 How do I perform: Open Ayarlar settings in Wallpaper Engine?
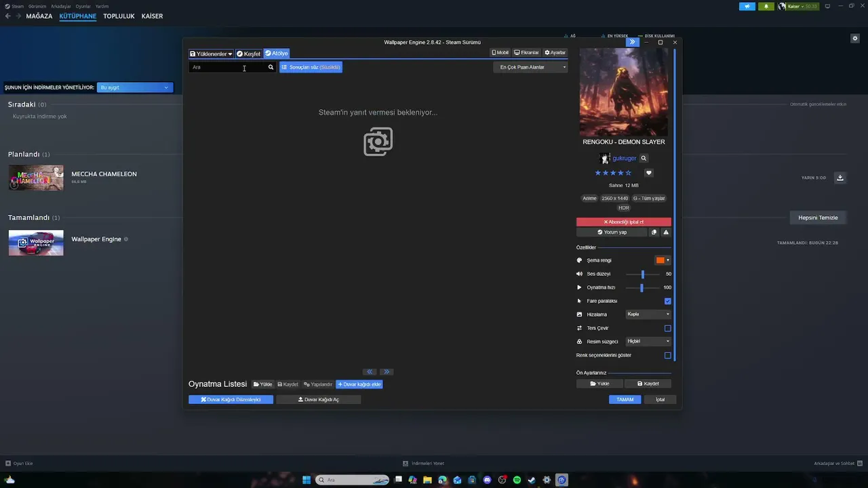(555, 52)
